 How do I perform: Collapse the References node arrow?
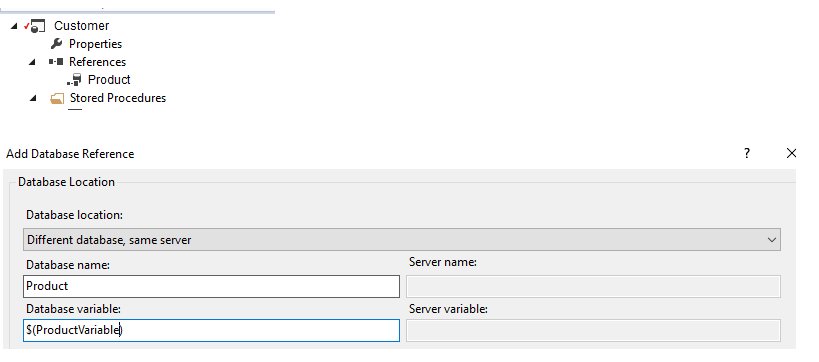pyautogui.click(x=32, y=62)
